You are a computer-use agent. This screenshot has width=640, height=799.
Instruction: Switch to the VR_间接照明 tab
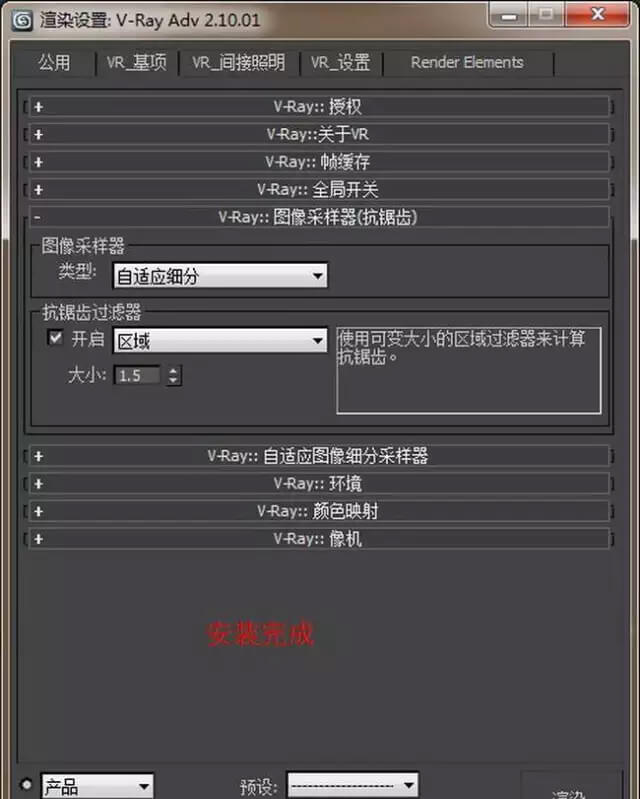click(x=238, y=63)
